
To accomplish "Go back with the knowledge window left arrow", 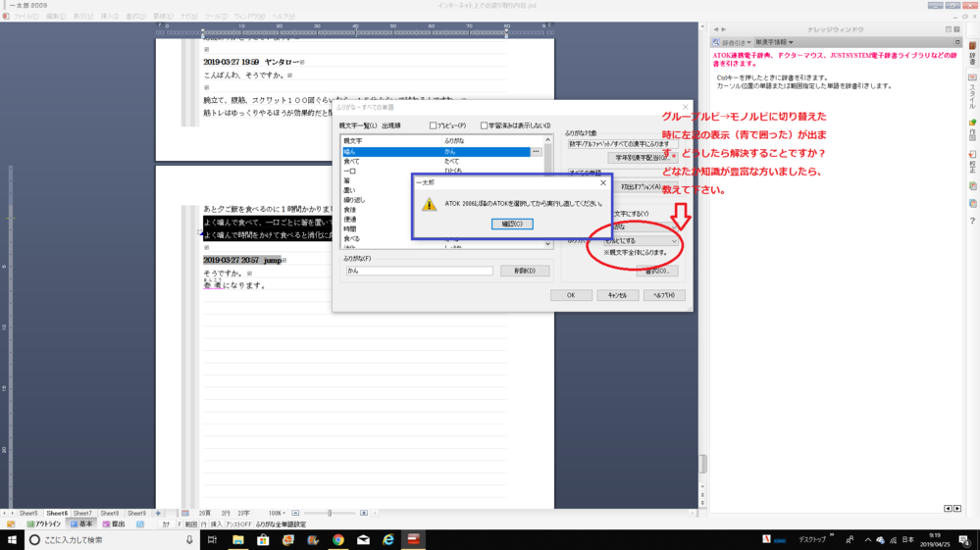I will pyautogui.click(x=716, y=29).
